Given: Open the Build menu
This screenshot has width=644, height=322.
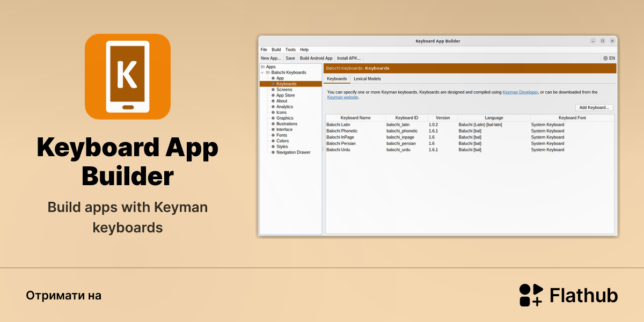Looking at the screenshot, I should point(276,49).
